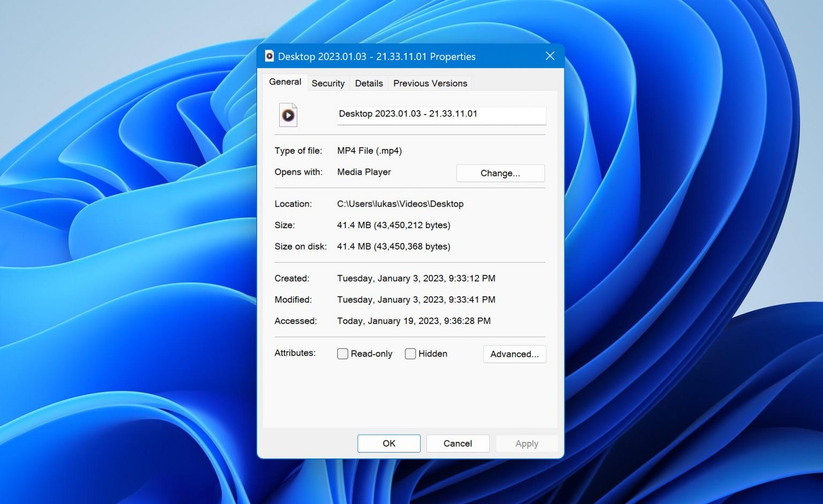The image size is (823, 504).
Task: Select the Previous Versions tab
Action: (x=430, y=83)
